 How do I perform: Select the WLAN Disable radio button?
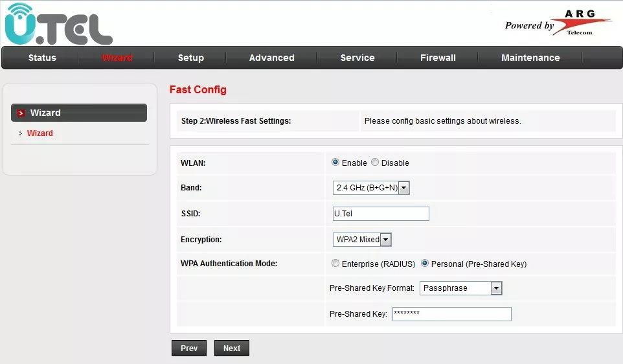tap(375, 163)
